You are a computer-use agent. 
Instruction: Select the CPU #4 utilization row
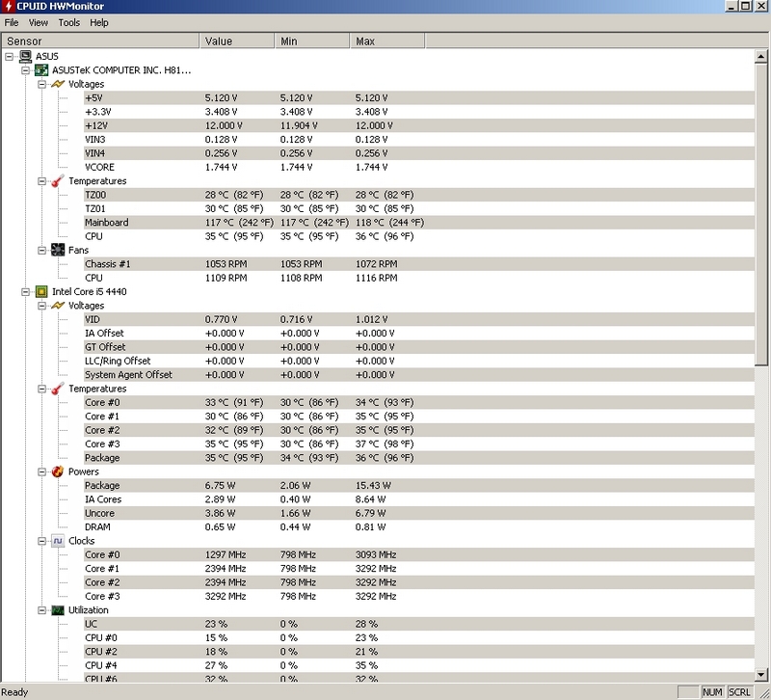click(x=419, y=665)
